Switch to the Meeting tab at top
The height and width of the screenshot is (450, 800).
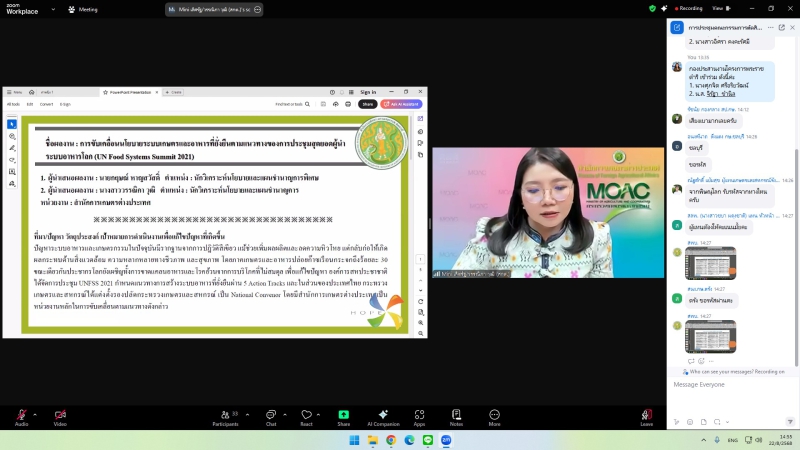pos(87,9)
